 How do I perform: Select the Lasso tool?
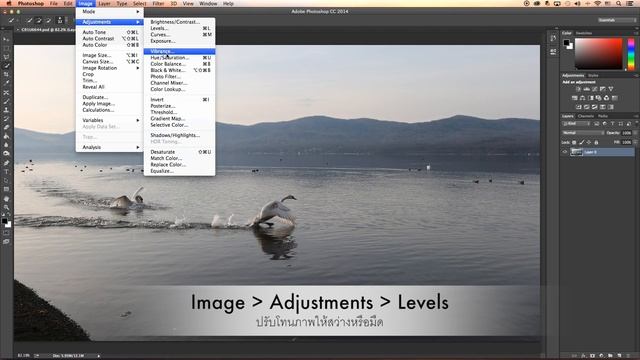coord(6,57)
